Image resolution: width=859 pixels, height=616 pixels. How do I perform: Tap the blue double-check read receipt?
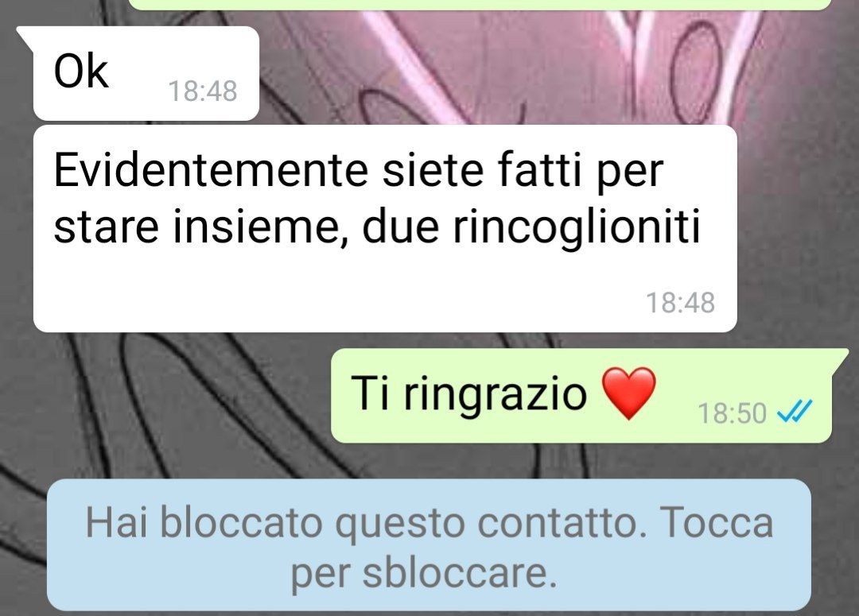coord(795,412)
